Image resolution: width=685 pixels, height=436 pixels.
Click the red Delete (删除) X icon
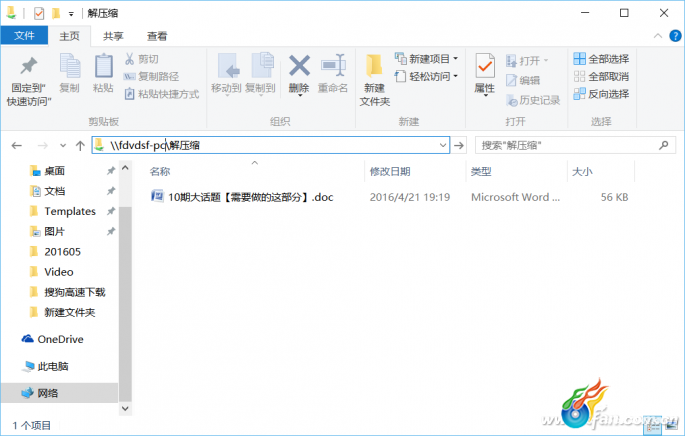[299, 66]
